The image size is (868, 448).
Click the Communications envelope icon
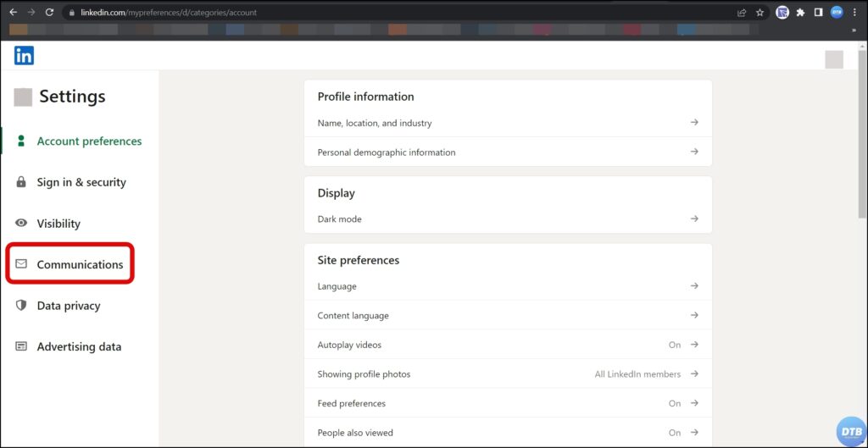pyautogui.click(x=21, y=264)
